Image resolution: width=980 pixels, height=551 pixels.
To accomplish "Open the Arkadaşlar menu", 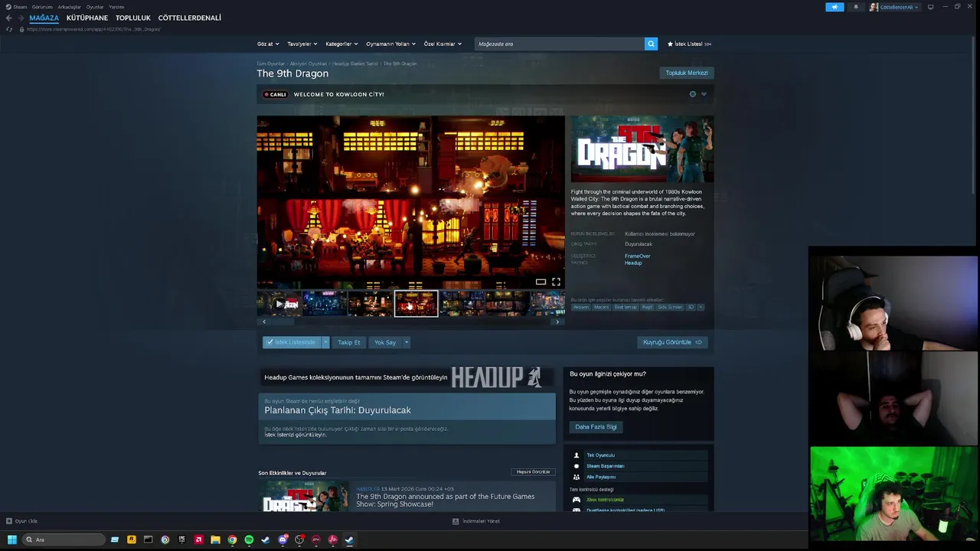I will [x=69, y=7].
